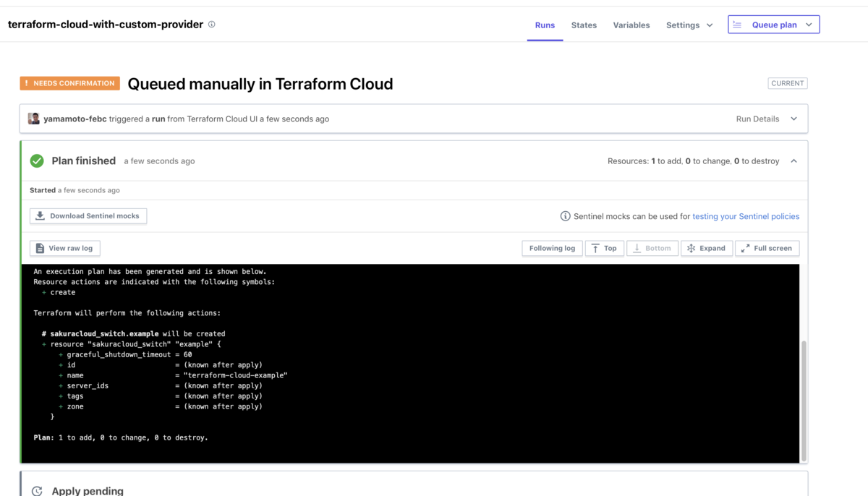Click the yamamoto-febc username

[75, 119]
